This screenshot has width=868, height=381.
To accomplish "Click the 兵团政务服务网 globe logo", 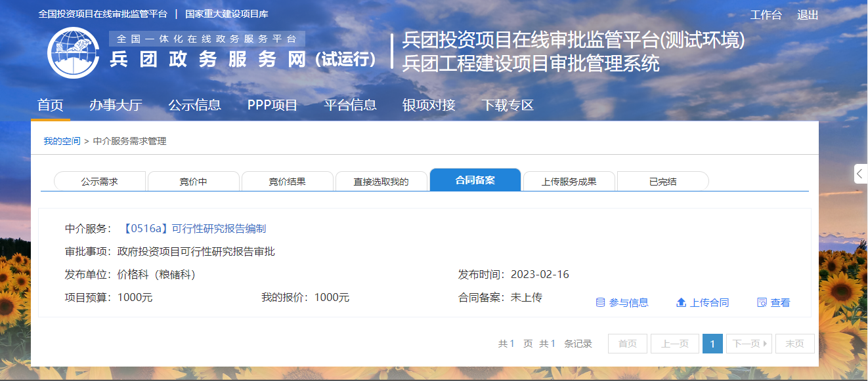I will click(x=73, y=52).
